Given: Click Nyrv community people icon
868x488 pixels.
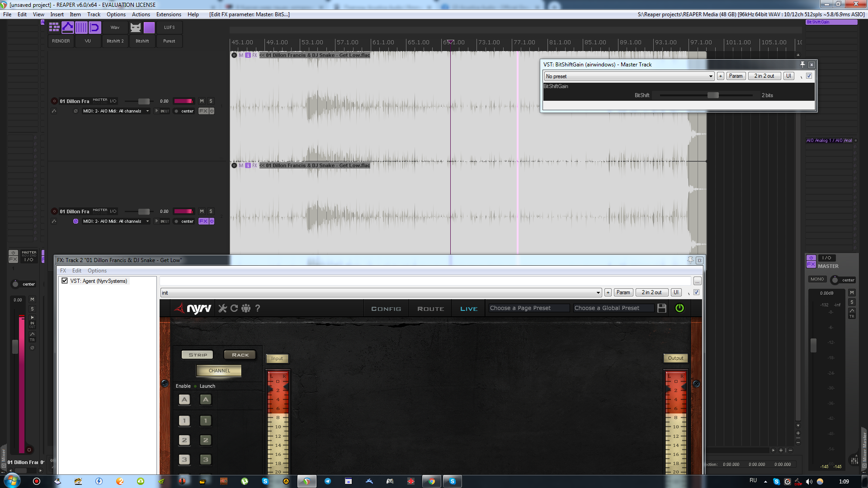Looking at the screenshot, I should (x=246, y=308).
